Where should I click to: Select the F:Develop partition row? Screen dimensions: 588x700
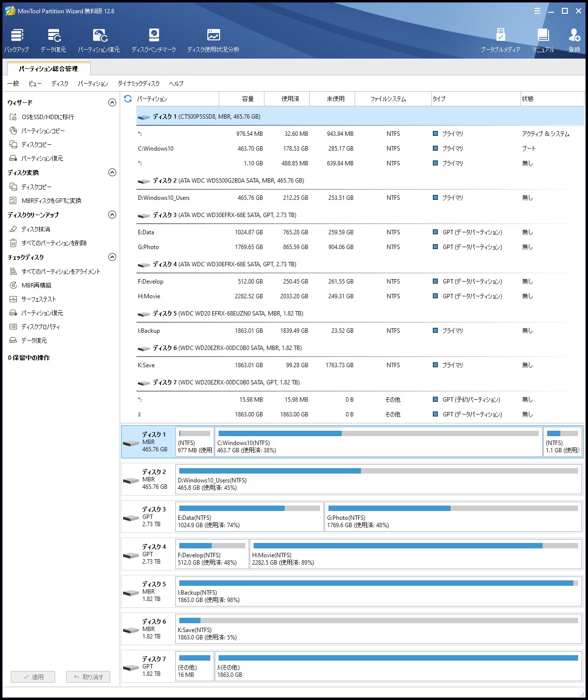pos(360,282)
